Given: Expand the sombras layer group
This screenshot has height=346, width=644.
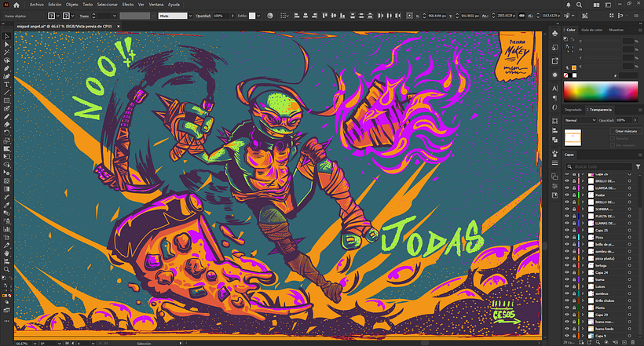Looking at the screenshot, I should coord(584,294).
